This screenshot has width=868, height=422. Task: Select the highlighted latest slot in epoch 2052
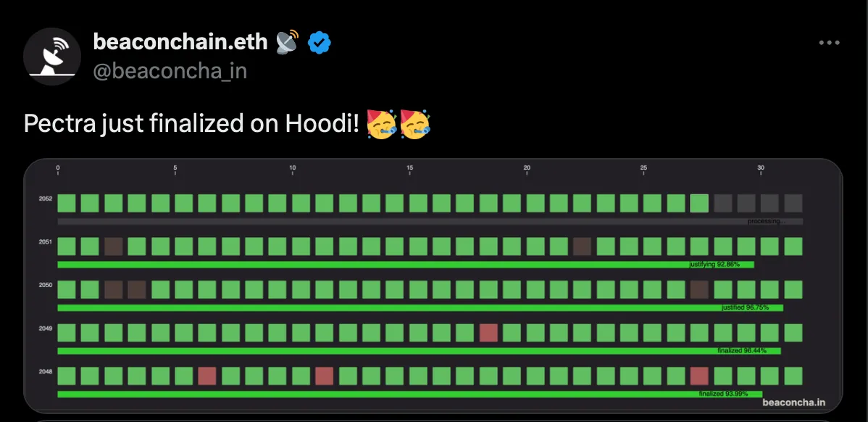point(699,203)
